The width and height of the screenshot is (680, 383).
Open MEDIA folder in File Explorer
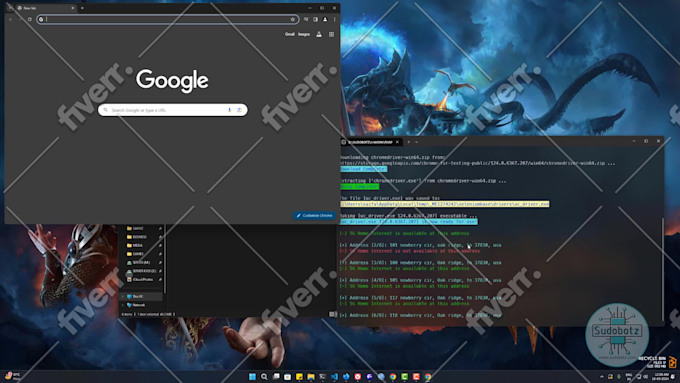[x=138, y=246]
